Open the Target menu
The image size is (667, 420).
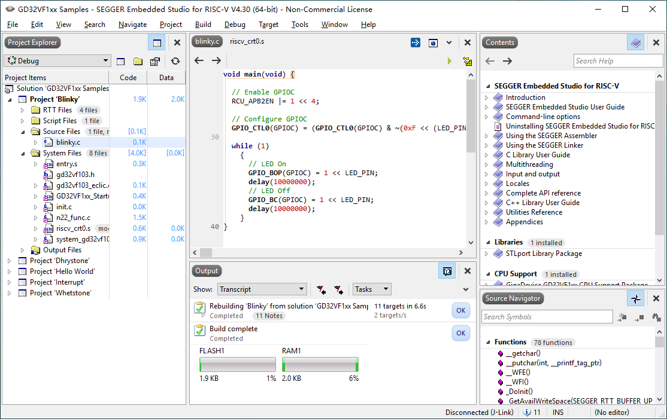pos(268,25)
